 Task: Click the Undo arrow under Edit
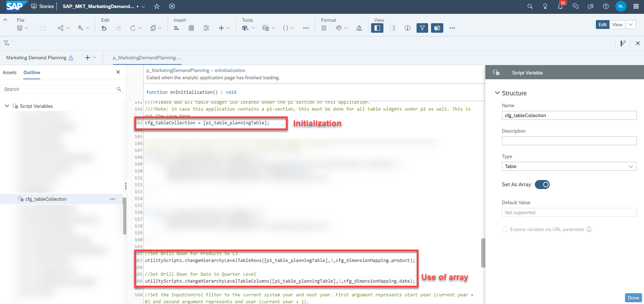tap(104, 28)
